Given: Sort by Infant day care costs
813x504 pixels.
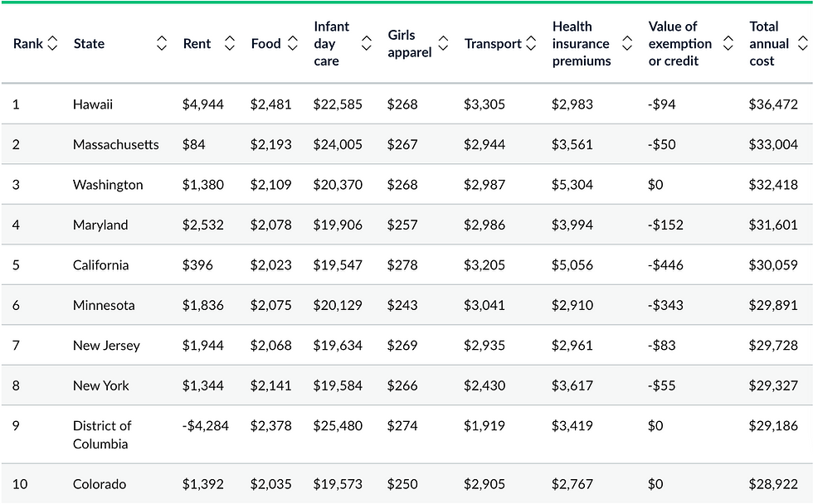Looking at the screenshot, I should coord(366,43).
